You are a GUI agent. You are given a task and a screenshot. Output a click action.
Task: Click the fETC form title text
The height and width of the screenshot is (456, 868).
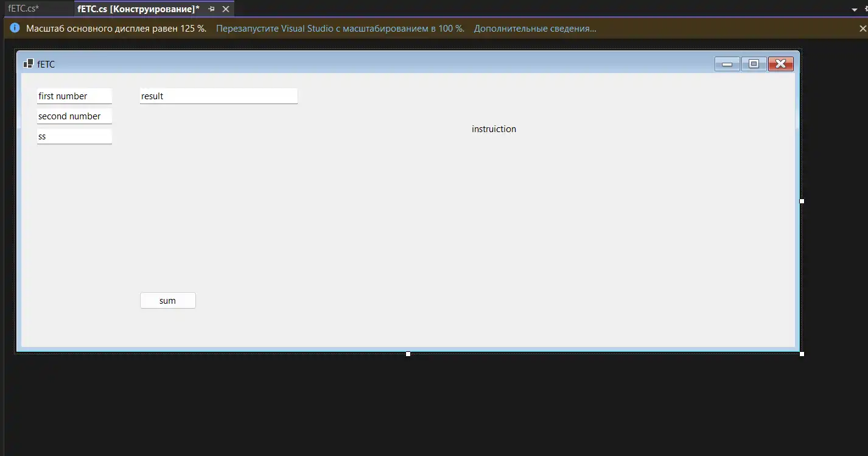coord(46,64)
